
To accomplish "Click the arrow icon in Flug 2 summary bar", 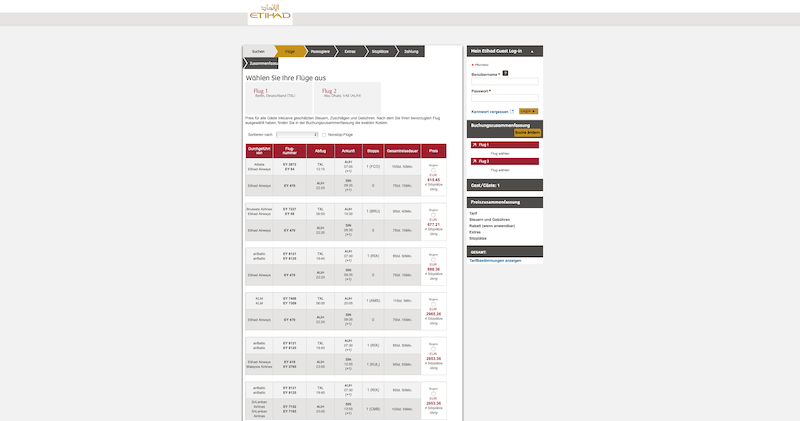I will 474,161.
